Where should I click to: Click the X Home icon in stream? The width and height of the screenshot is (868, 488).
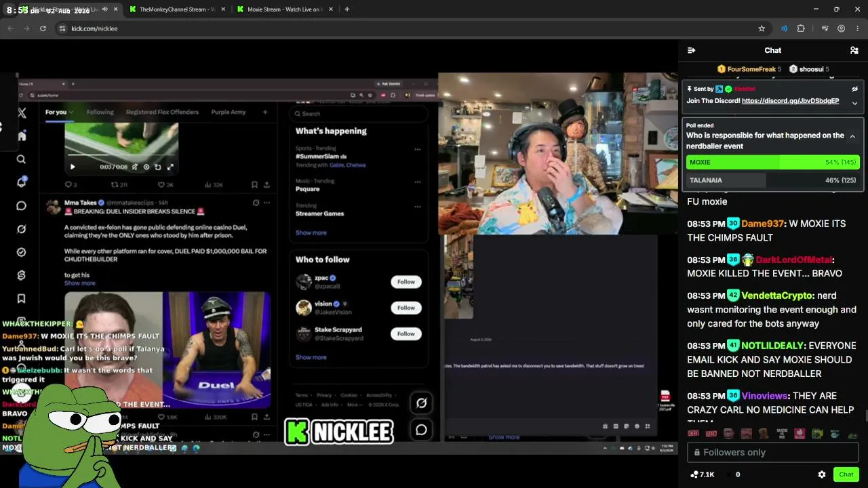(x=22, y=136)
